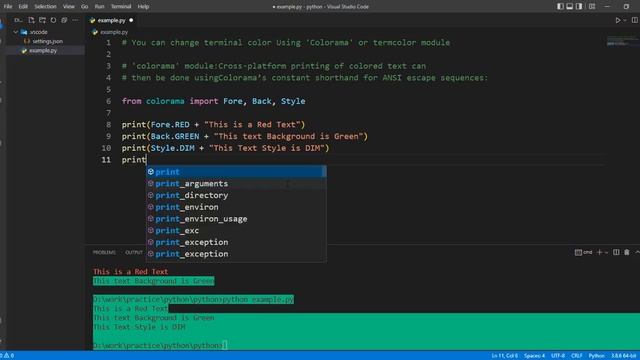
Task: Split the terminal panel
Action: (x=616, y=252)
